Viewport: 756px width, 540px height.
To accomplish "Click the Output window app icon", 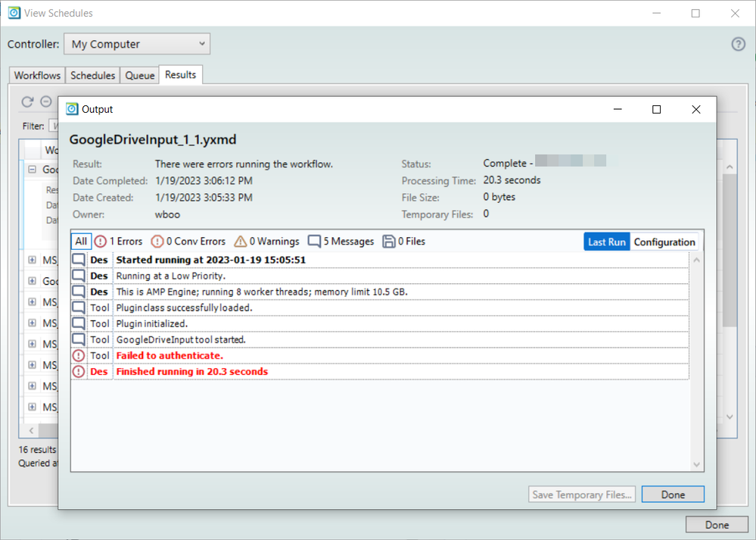I will pos(72,109).
